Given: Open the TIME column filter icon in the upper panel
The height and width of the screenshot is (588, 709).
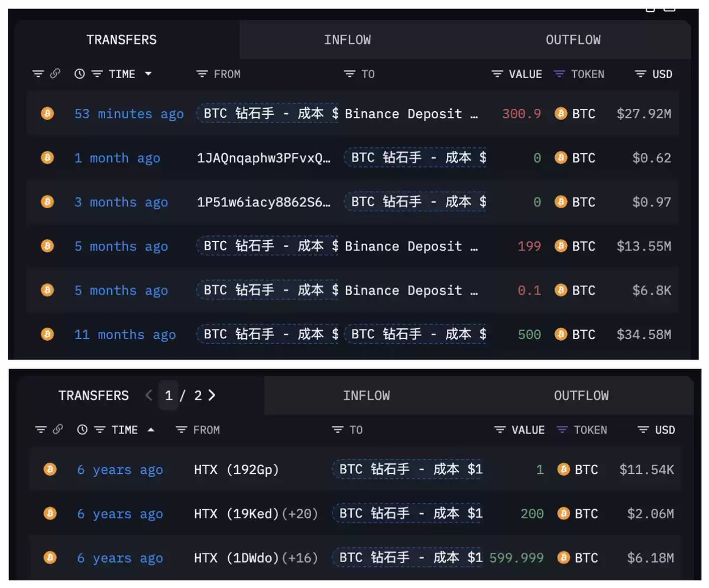Looking at the screenshot, I should coord(97,74).
